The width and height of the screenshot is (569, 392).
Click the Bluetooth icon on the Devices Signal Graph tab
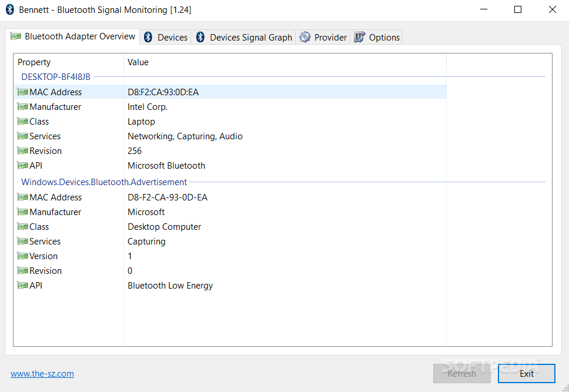pos(200,37)
